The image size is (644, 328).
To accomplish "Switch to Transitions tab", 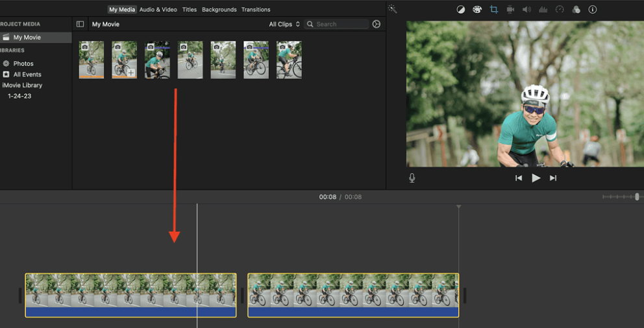I will (x=256, y=10).
